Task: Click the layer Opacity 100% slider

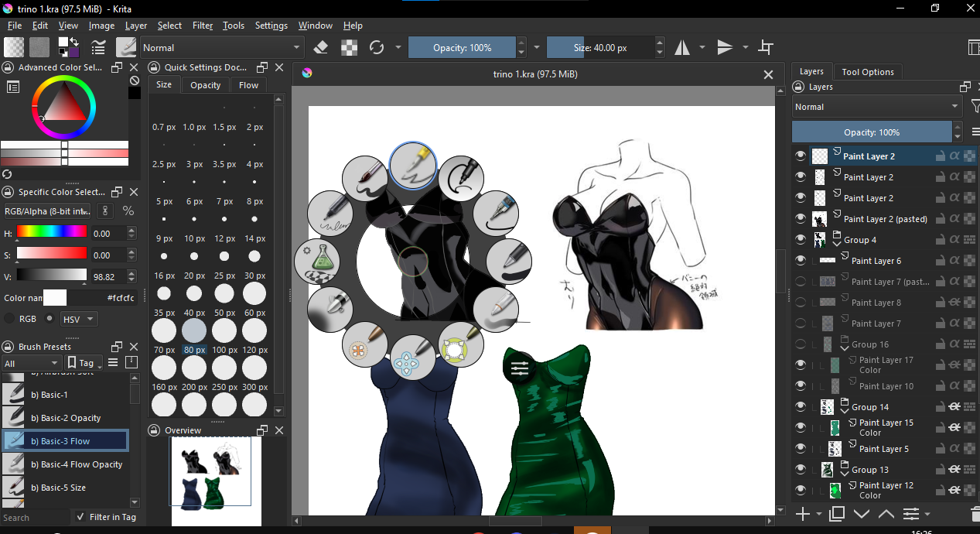Action: coord(871,132)
